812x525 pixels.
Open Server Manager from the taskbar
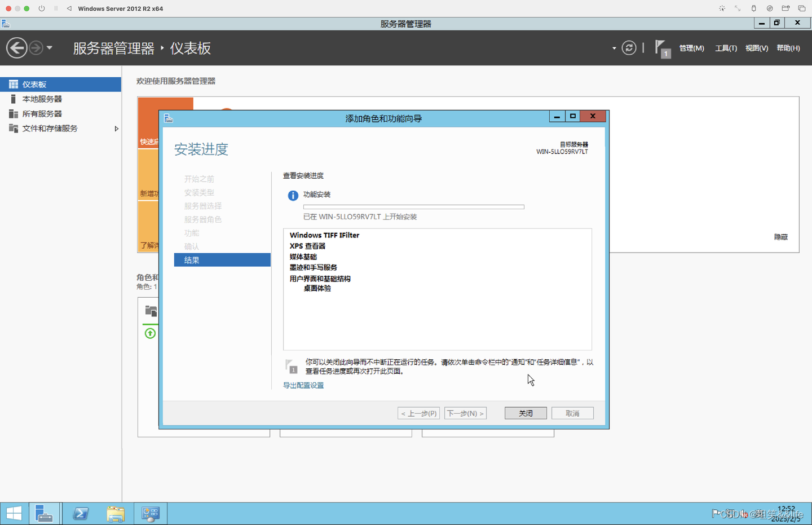pyautogui.click(x=44, y=514)
